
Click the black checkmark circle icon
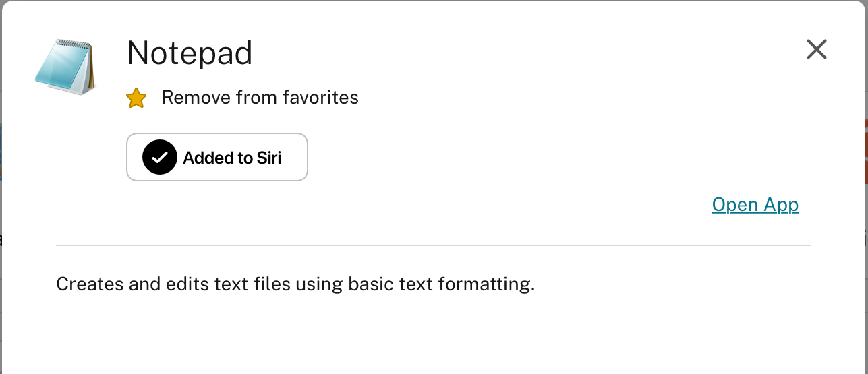tap(160, 158)
